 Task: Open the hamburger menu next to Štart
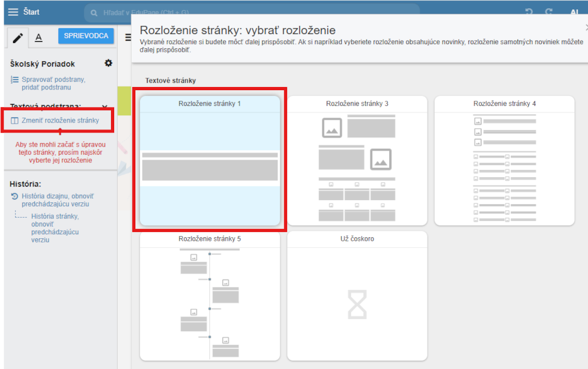click(x=13, y=12)
